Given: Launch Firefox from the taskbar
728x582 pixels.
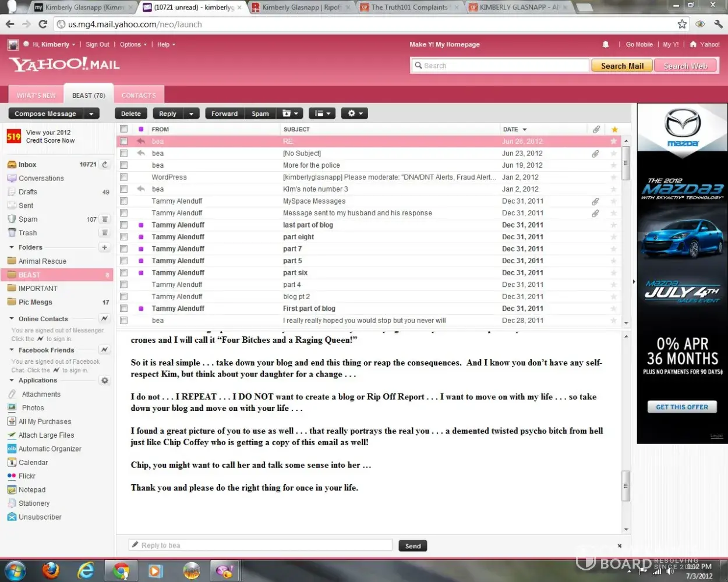Looking at the screenshot, I should 51,571.
